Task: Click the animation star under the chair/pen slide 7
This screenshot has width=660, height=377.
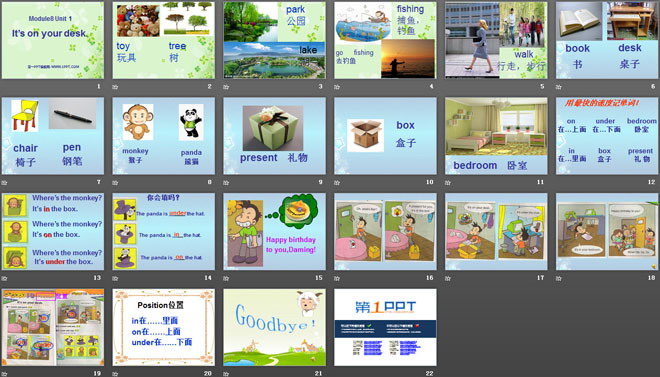Action: tap(5, 182)
